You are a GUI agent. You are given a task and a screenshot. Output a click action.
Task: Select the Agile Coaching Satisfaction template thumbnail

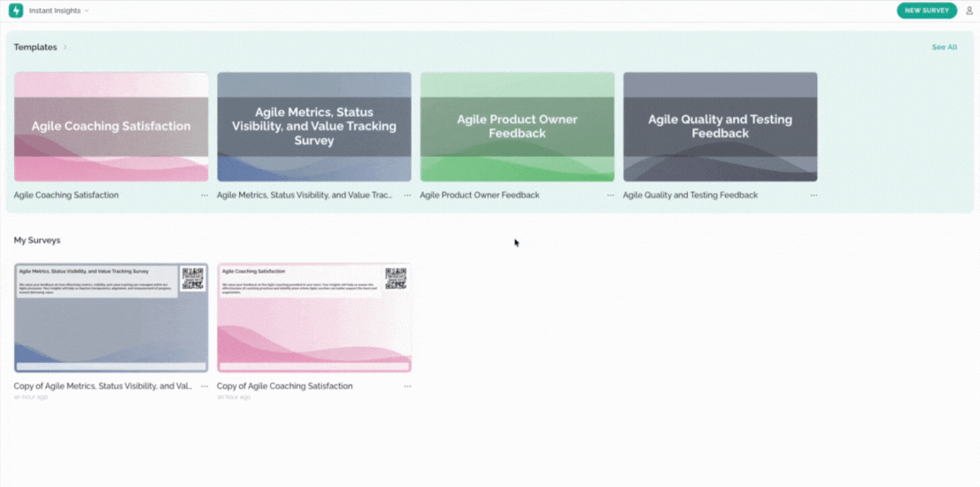pyautogui.click(x=112, y=127)
